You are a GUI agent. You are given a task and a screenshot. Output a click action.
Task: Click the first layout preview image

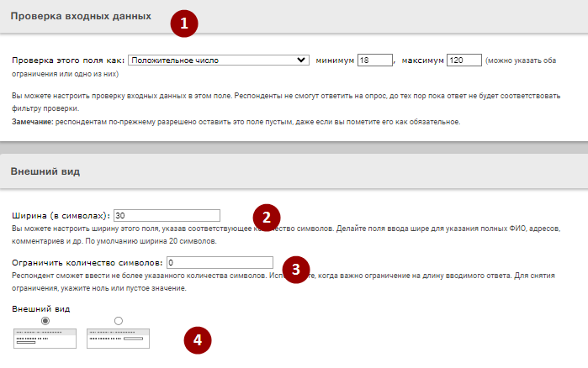pyautogui.click(x=45, y=339)
